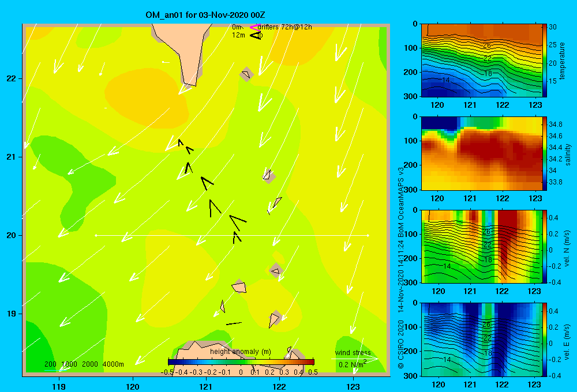The height and width of the screenshot is (392, 577).
Task: Click the '34.8' salinity scale tick
Action: pyautogui.click(x=555, y=125)
